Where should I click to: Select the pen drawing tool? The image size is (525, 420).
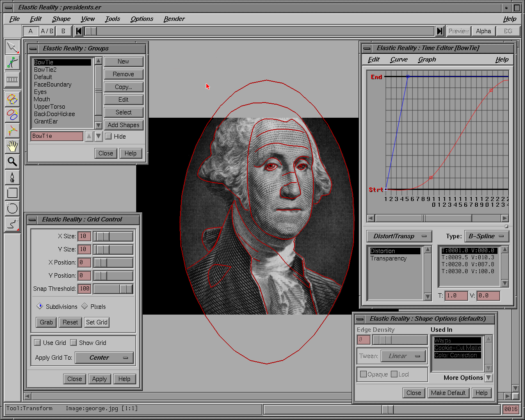[12, 177]
